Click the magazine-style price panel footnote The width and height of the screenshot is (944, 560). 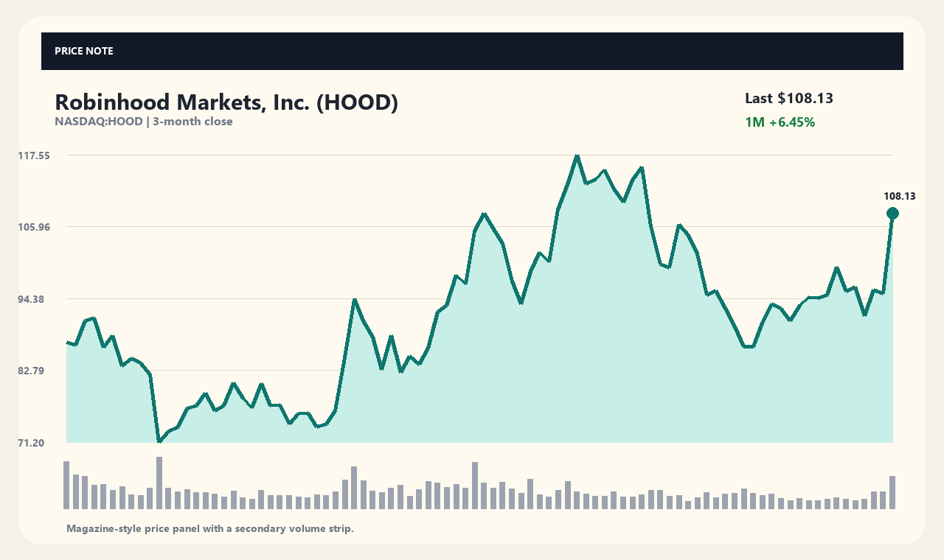pyautogui.click(x=210, y=528)
